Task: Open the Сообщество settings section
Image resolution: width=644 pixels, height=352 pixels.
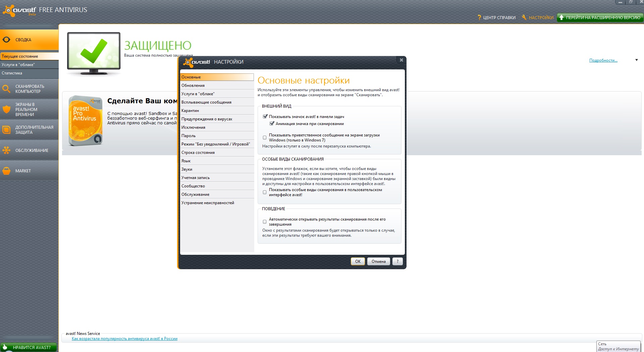Action: click(217, 186)
